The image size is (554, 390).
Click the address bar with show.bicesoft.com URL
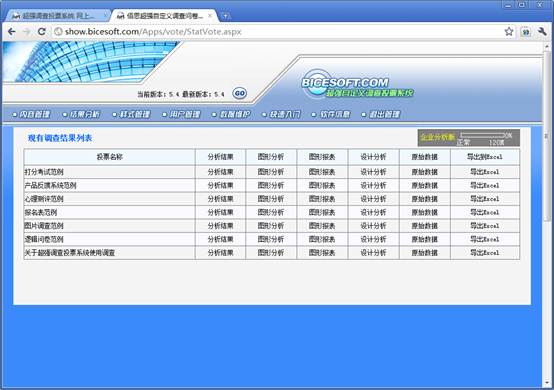click(277, 31)
